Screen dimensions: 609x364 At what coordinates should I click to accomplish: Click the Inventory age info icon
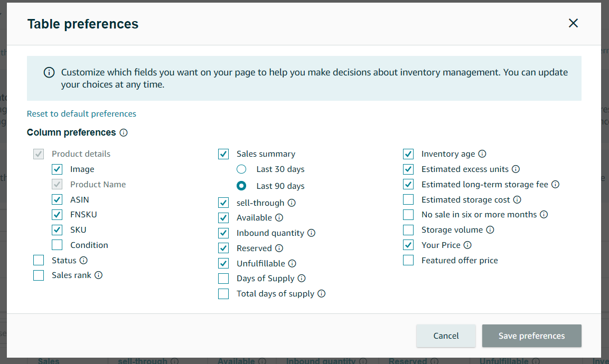coord(482,154)
